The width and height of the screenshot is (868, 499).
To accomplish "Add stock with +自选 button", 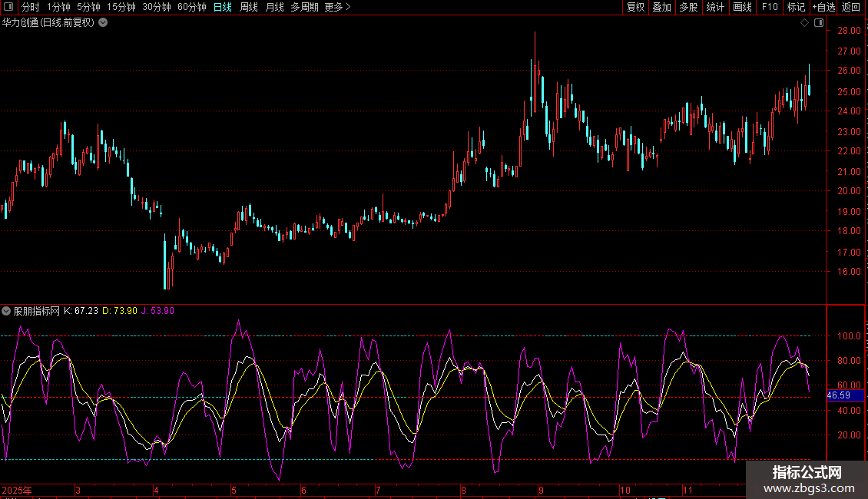I will point(823,8).
